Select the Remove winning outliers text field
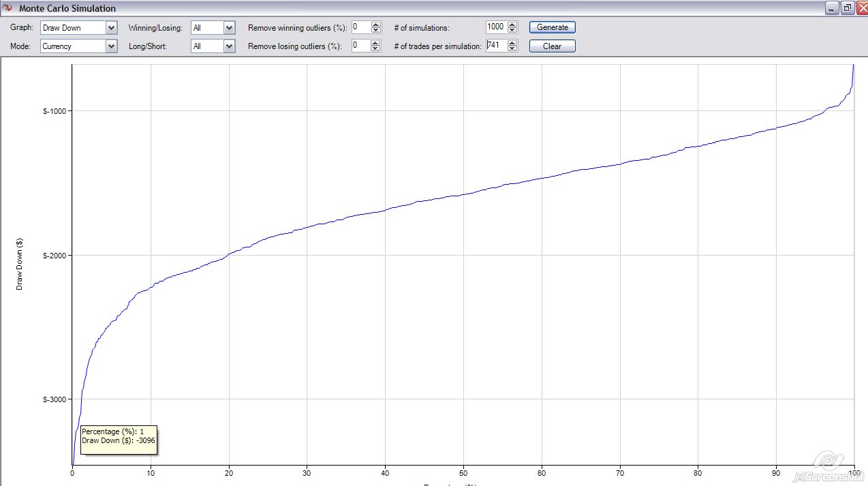Image resolution: width=868 pixels, height=486 pixels. (360, 27)
